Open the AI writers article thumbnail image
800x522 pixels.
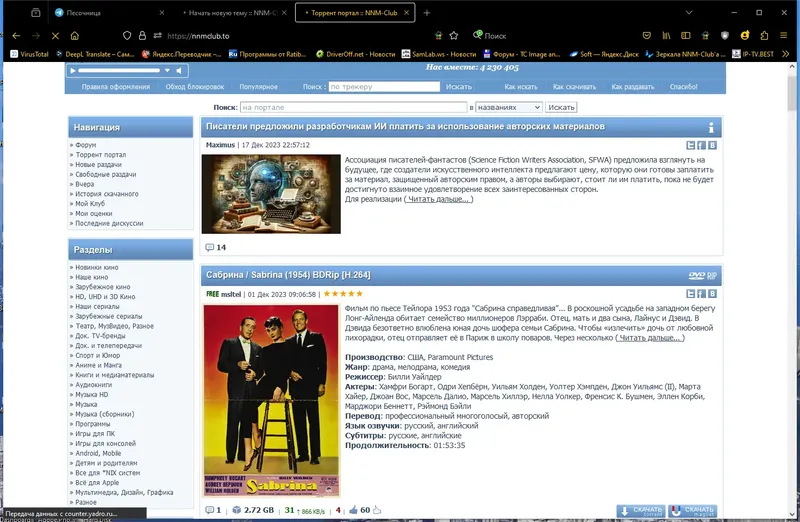point(271,194)
